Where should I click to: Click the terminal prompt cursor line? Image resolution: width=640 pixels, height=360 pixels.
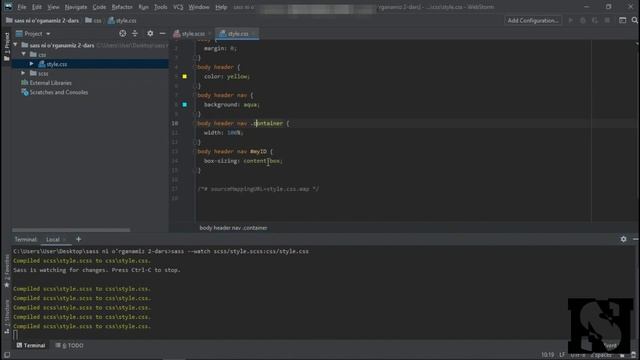16,335
